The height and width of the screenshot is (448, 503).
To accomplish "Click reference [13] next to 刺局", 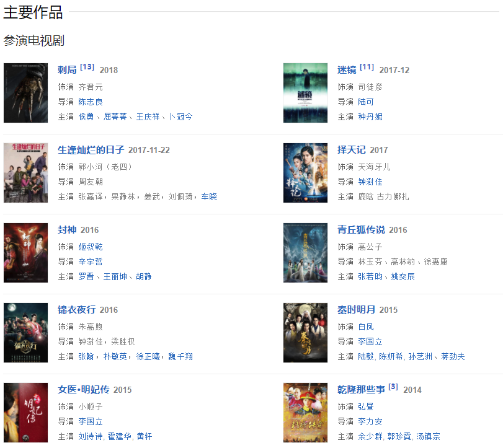I will (87, 67).
